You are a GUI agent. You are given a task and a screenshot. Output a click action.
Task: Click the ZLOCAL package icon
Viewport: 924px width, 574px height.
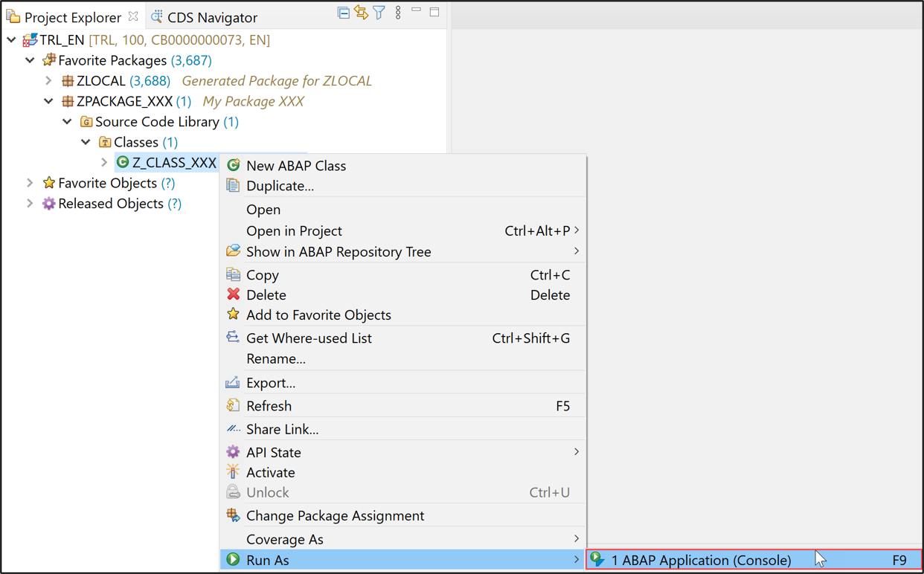pos(68,80)
